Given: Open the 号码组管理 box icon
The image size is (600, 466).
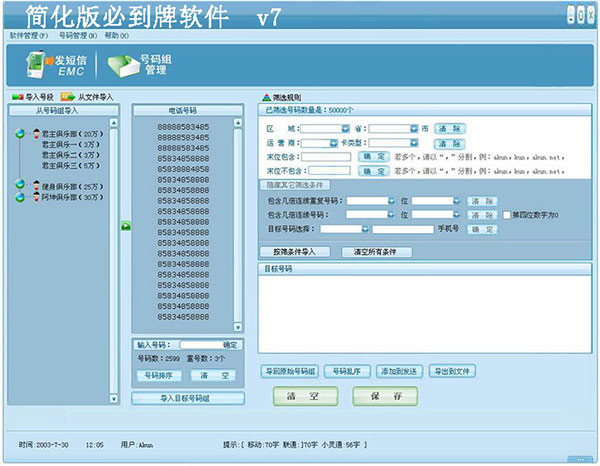Looking at the screenshot, I should coord(124,66).
